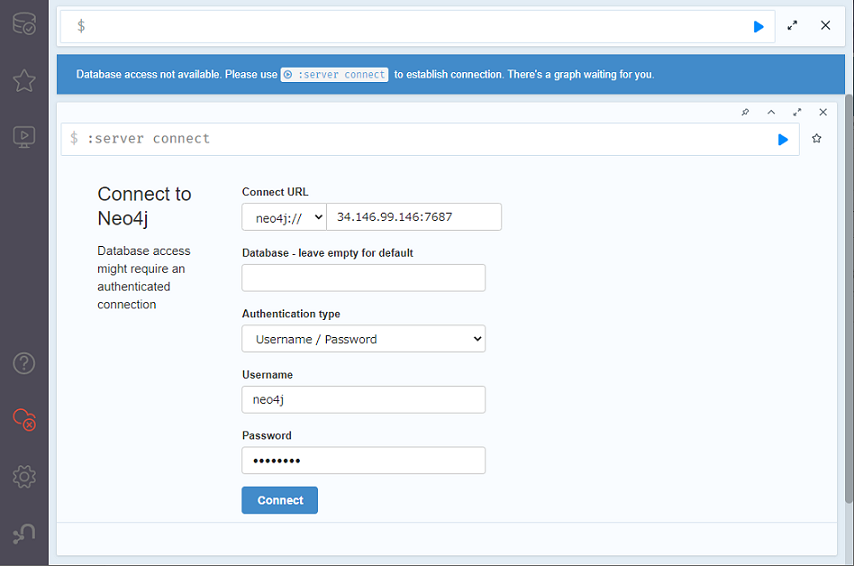Pin the server connect frame

point(745,112)
